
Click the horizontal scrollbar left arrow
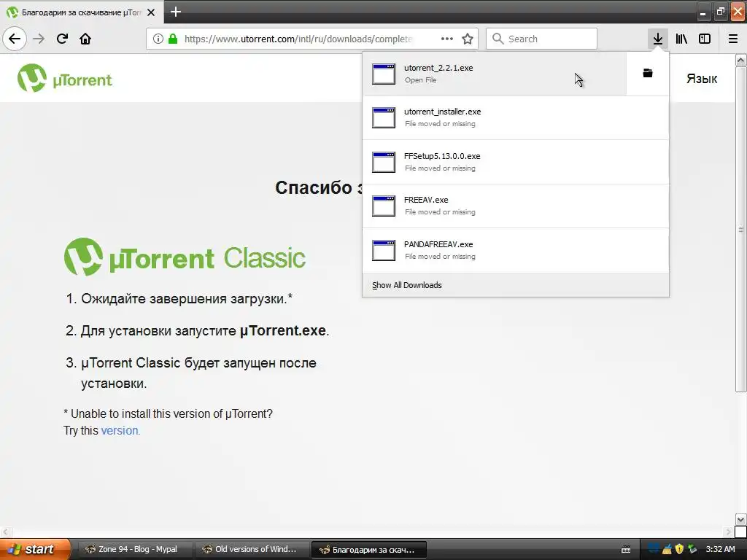pos(5,532)
